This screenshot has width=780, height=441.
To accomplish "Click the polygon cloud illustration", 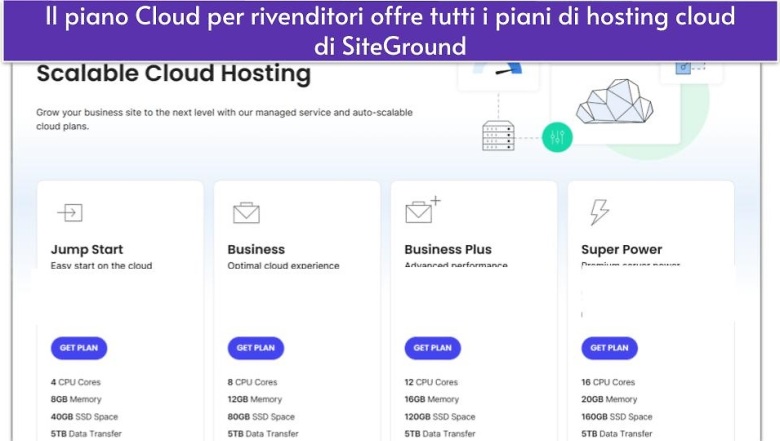I will pos(615,101).
